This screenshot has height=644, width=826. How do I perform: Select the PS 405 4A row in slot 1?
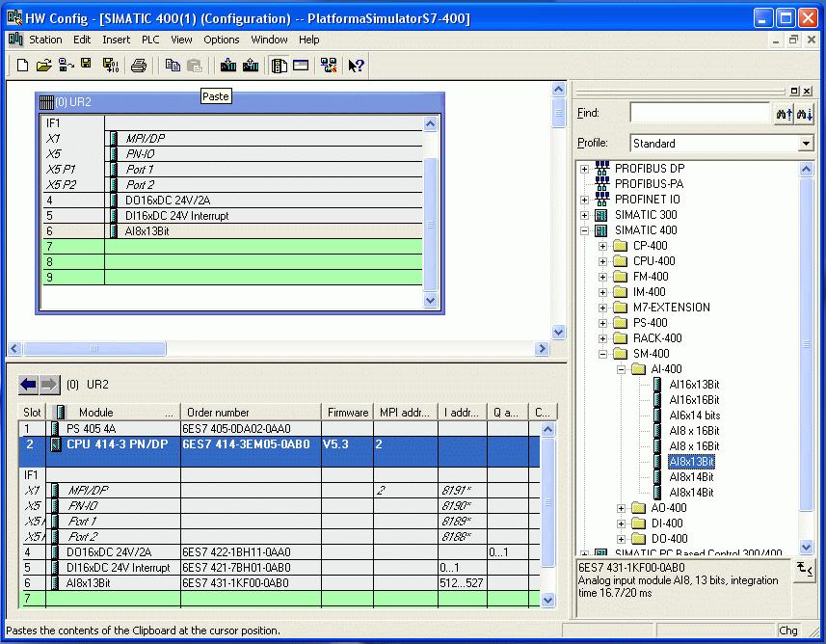click(x=280, y=428)
